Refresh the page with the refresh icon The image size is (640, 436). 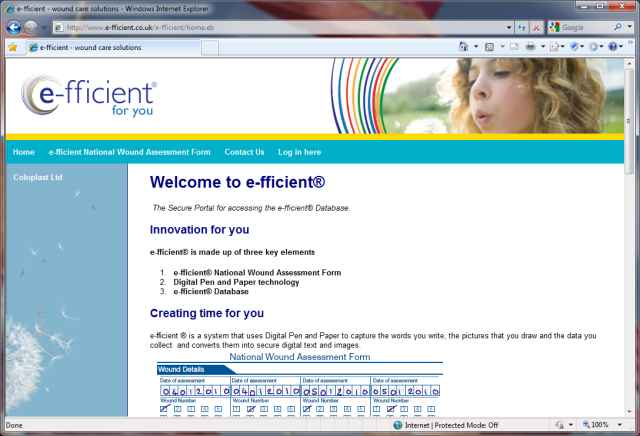tap(522, 28)
